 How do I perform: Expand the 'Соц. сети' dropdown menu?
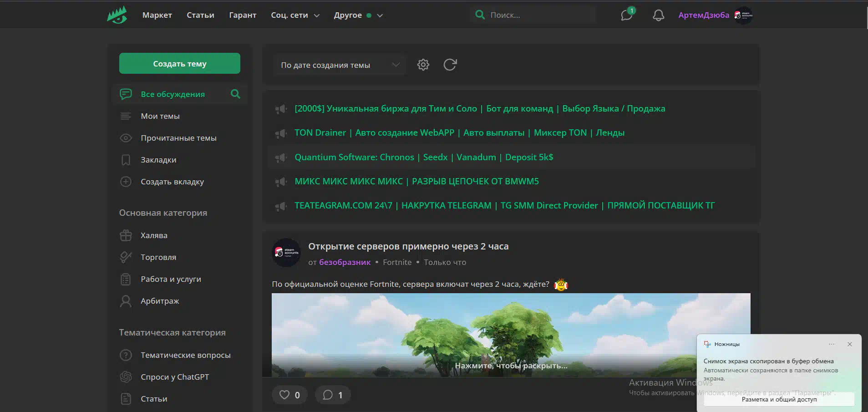pyautogui.click(x=295, y=15)
